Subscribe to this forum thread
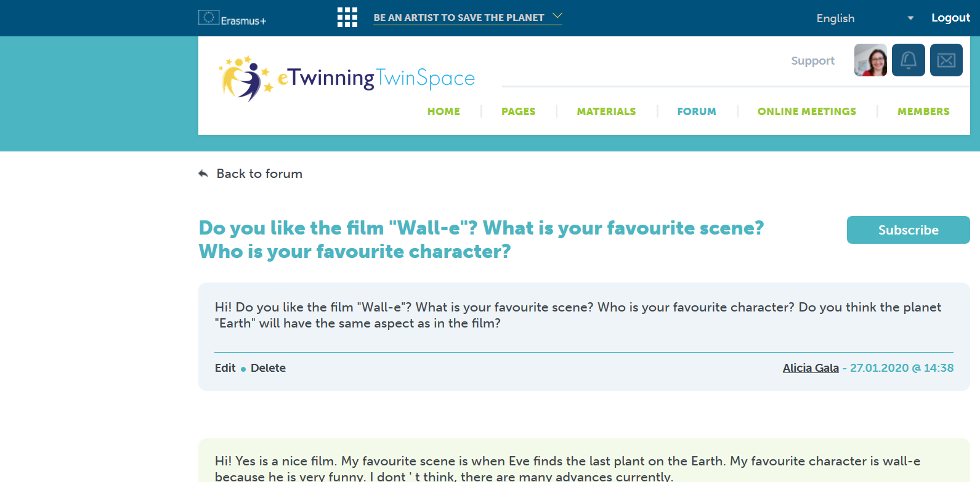980x482 pixels. [x=908, y=230]
